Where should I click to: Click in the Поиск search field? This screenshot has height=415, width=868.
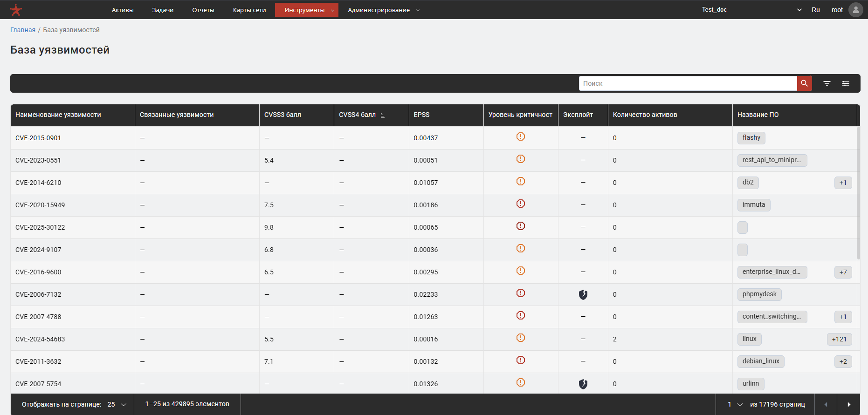(688, 83)
